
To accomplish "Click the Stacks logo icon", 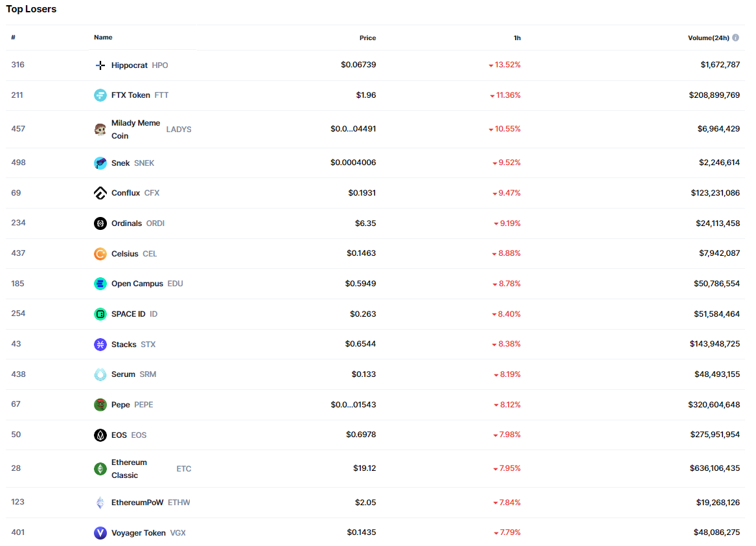I will 100,345.
